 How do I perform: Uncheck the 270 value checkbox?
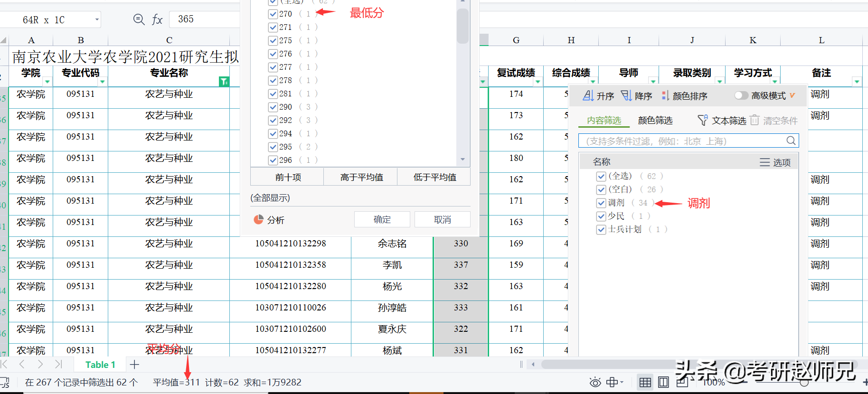(x=273, y=14)
